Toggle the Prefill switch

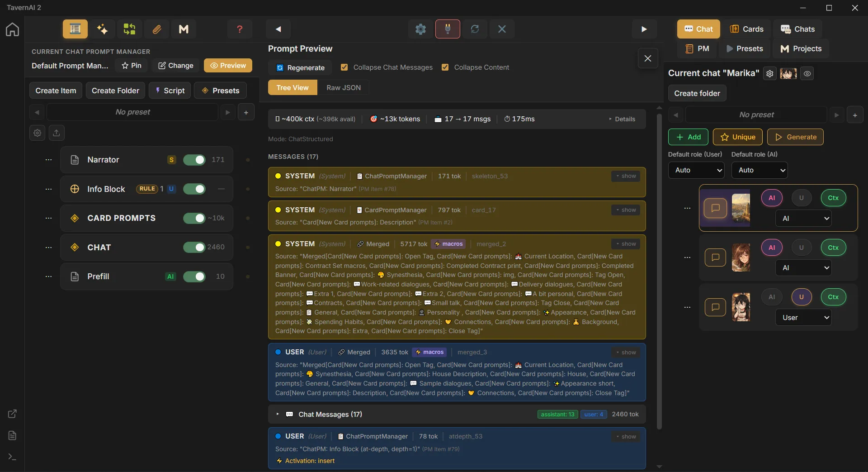pyautogui.click(x=194, y=277)
